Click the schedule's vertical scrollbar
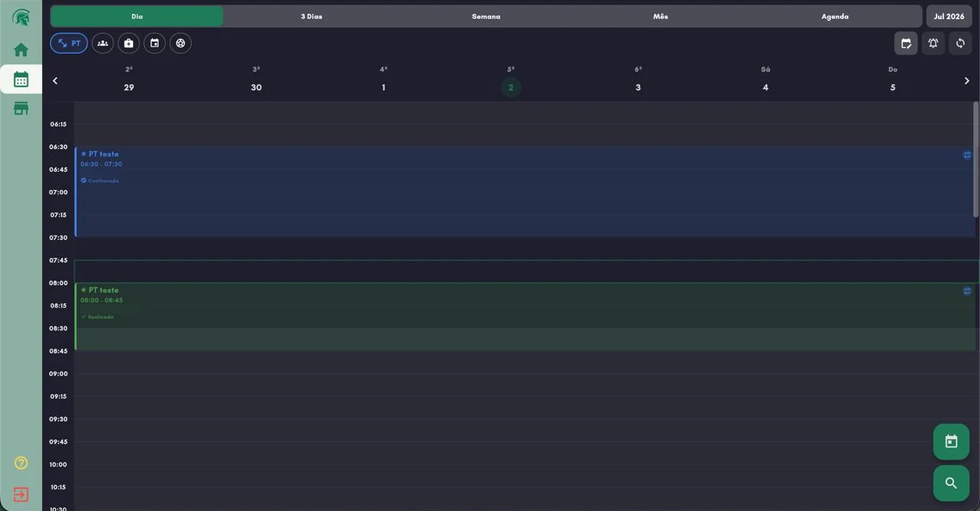The image size is (980, 511). pyautogui.click(x=976, y=159)
